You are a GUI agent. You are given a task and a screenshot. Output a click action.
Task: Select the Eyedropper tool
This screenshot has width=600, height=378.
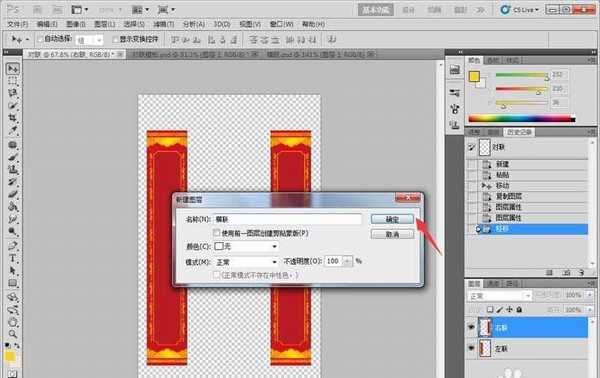pos(13,130)
